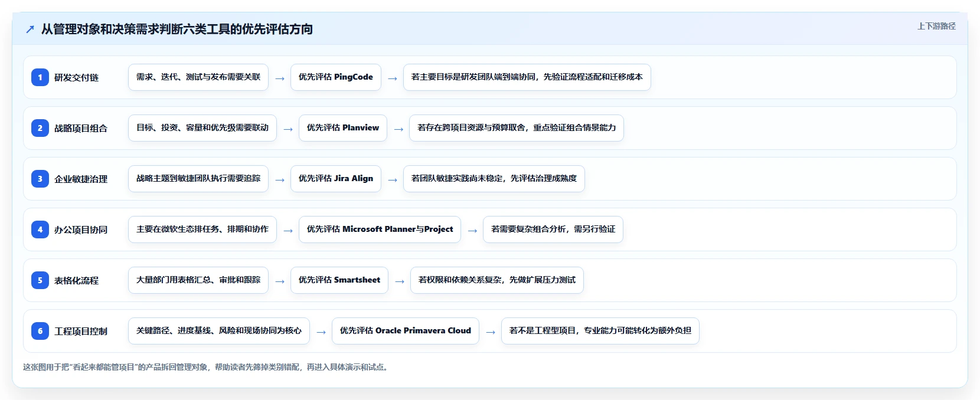
Task: Click the arrow before 优先评估 PingCode
Action: tap(280, 78)
